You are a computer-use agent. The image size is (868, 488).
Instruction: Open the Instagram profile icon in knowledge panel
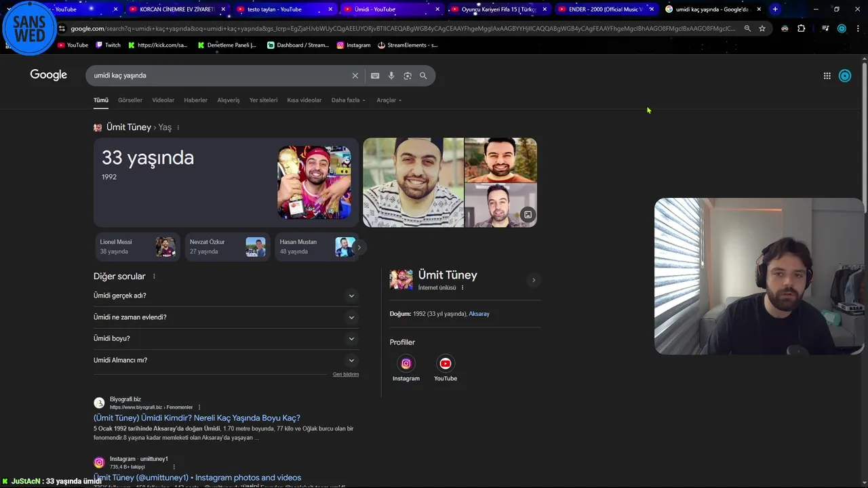tap(406, 363)
